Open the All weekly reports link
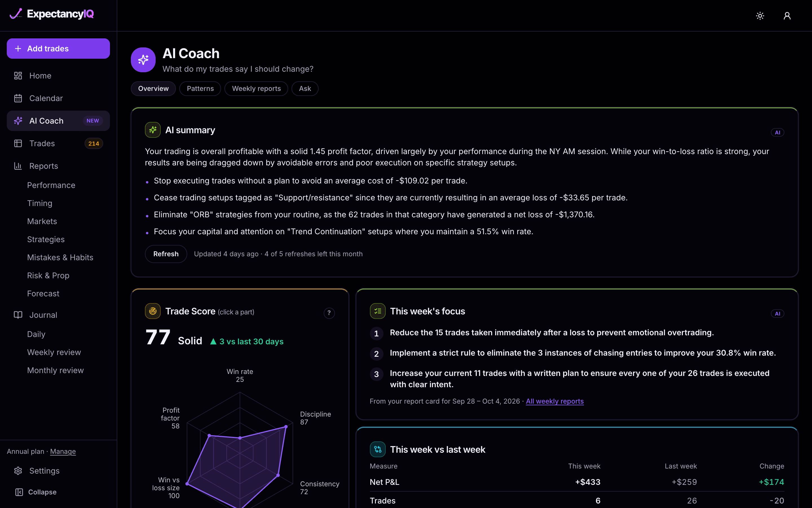The width and height of the screenshot is (812, 508). click(555, 401)
